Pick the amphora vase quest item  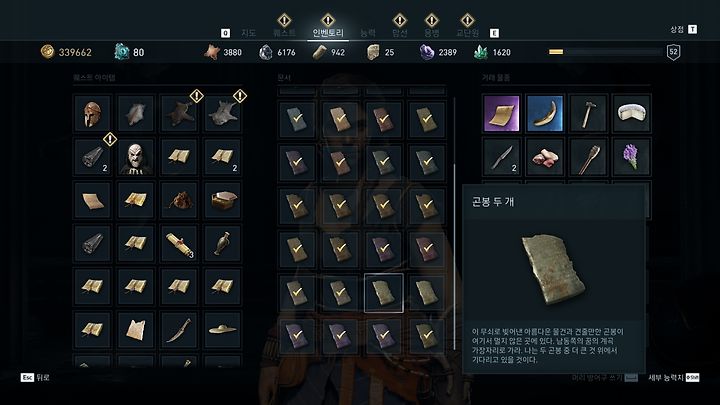pyautogui.click(x=222, y=243)
